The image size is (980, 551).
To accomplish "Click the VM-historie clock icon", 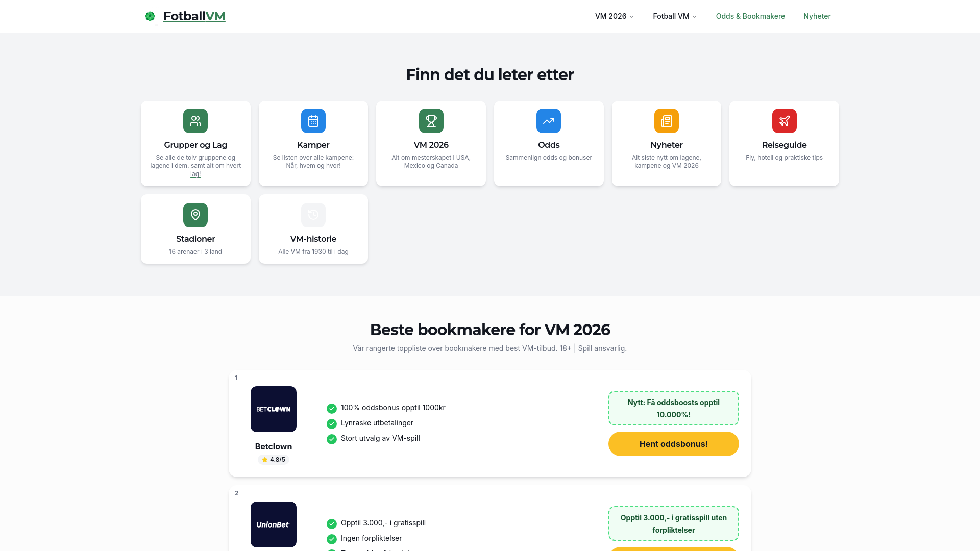I will point(313,215).
